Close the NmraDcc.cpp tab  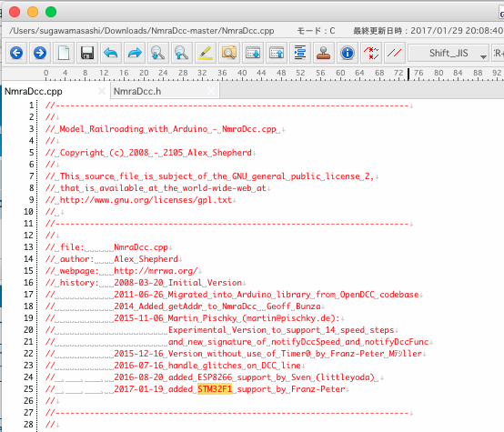coord(102,91)
